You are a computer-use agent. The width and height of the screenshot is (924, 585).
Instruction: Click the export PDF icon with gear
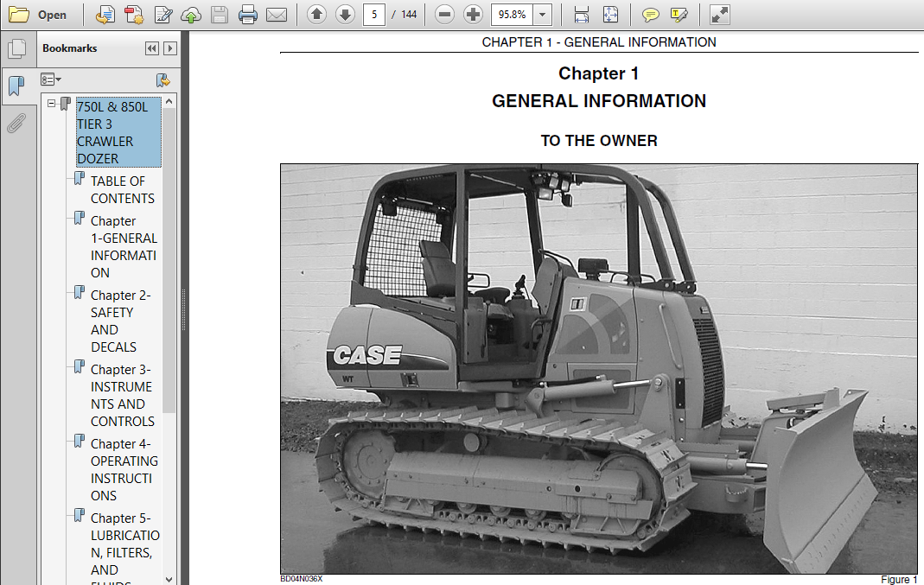(x=134, y=15)
